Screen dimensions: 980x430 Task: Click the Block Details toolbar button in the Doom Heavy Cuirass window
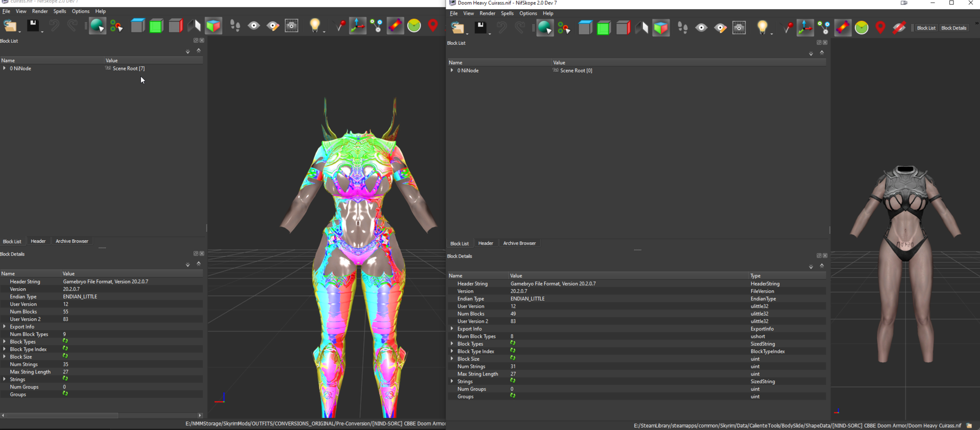coord(953,28)
